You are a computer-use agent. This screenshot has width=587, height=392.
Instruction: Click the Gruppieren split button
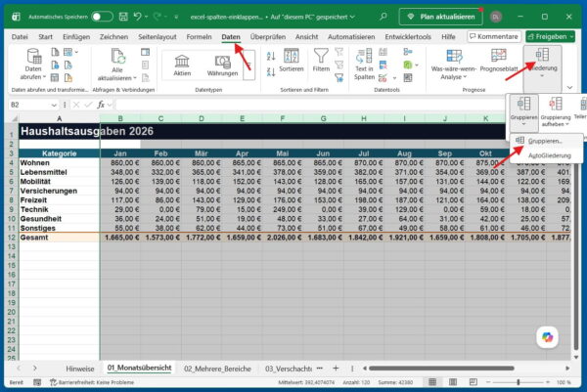523,112
